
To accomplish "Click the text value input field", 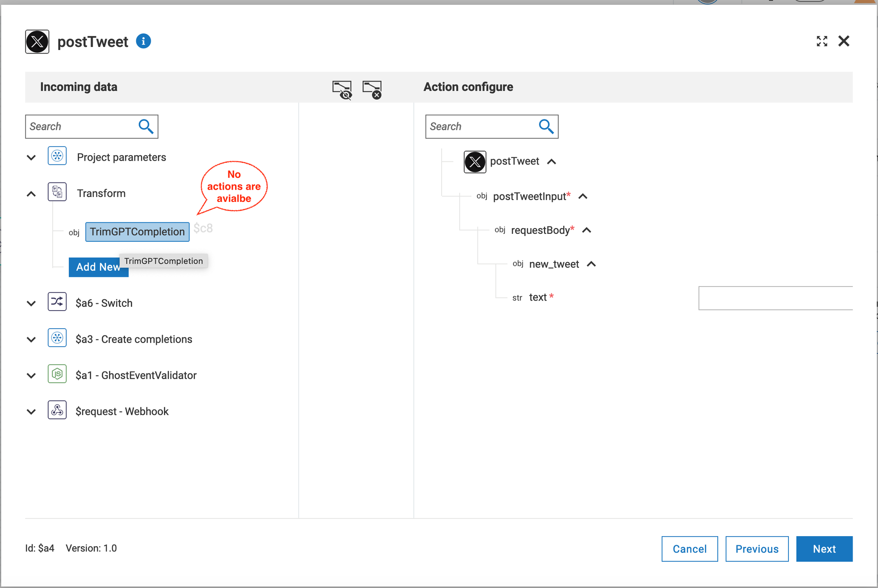I will (775, 298).
